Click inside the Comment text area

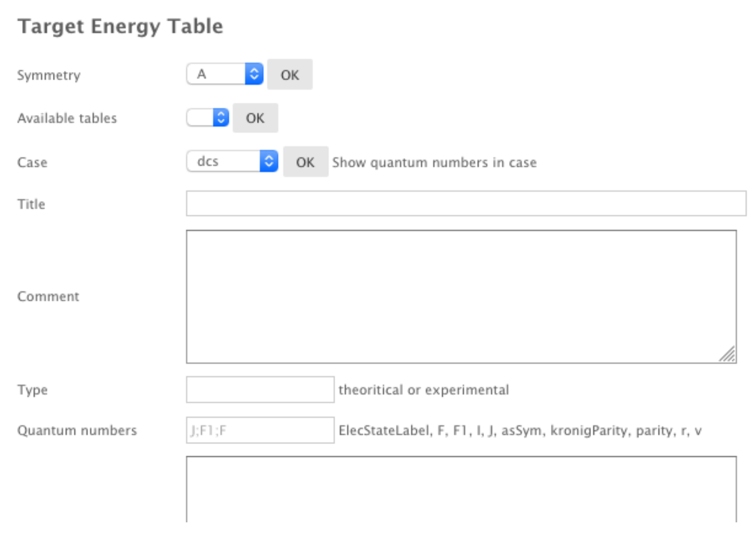(461, 296)
